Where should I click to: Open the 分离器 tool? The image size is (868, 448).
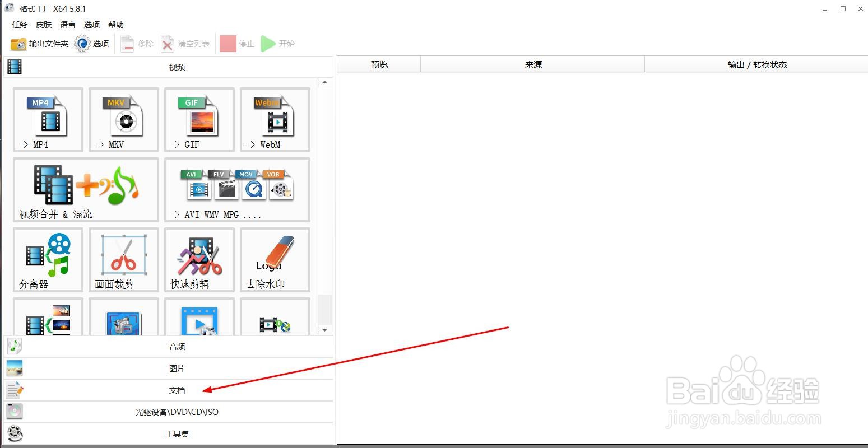point(48,260)
